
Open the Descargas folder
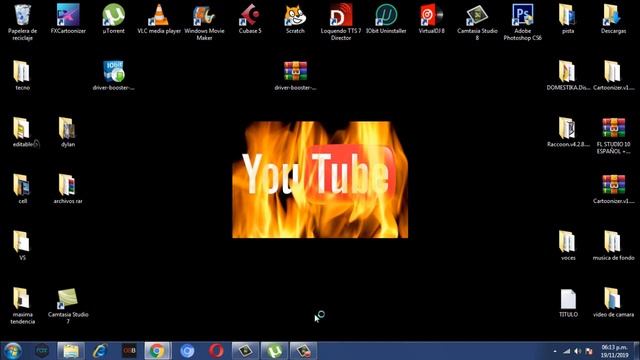coord(613,15)
